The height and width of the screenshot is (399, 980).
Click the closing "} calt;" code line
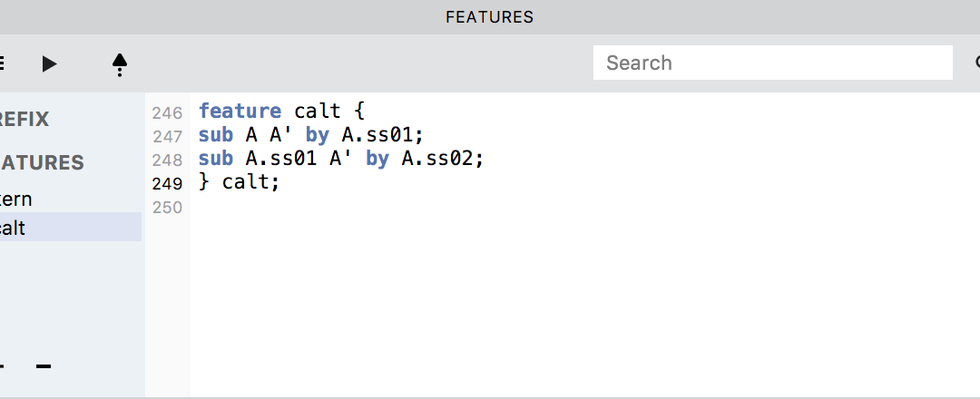click(240, 182)
